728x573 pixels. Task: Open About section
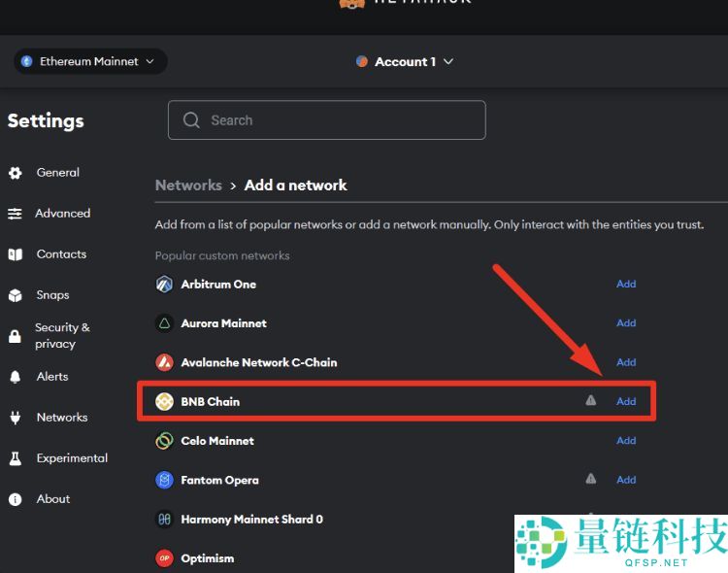53,499
